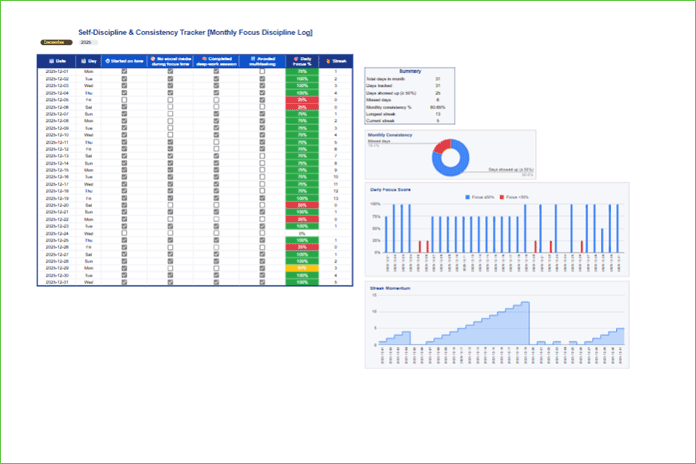This screenshot has height=464, width=696.
Task: Select the yellow 50% focus cell for 2025-12-29
Action: pos(302,268)
